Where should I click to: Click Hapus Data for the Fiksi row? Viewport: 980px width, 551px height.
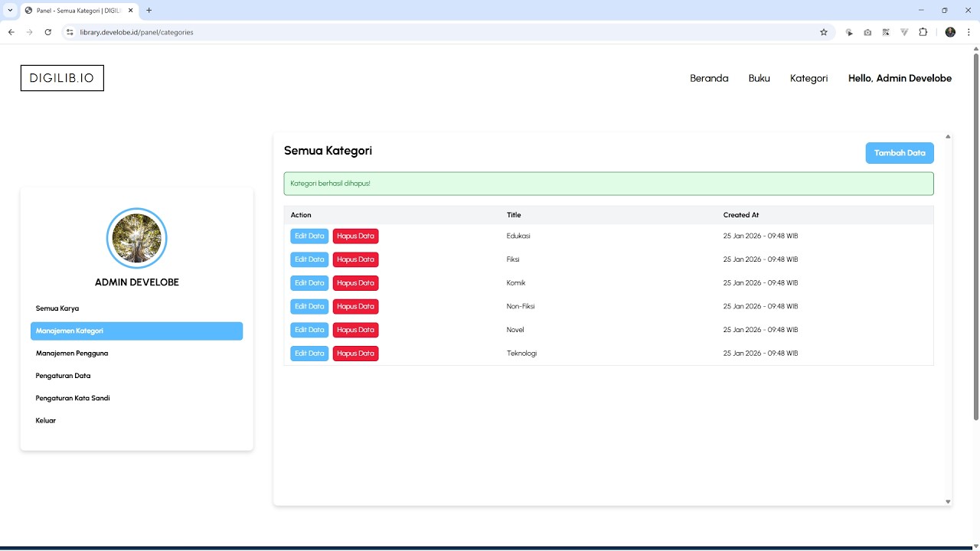click(x=355, y=259)
